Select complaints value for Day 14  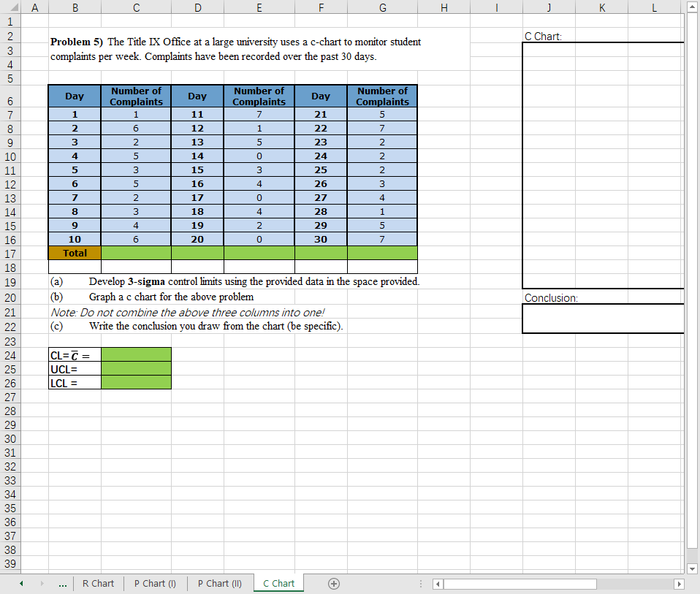(259, 156)
